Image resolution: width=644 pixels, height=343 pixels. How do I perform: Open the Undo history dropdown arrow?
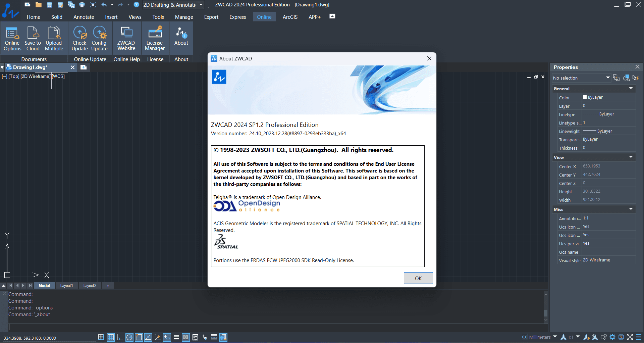(x=112, y=5)
